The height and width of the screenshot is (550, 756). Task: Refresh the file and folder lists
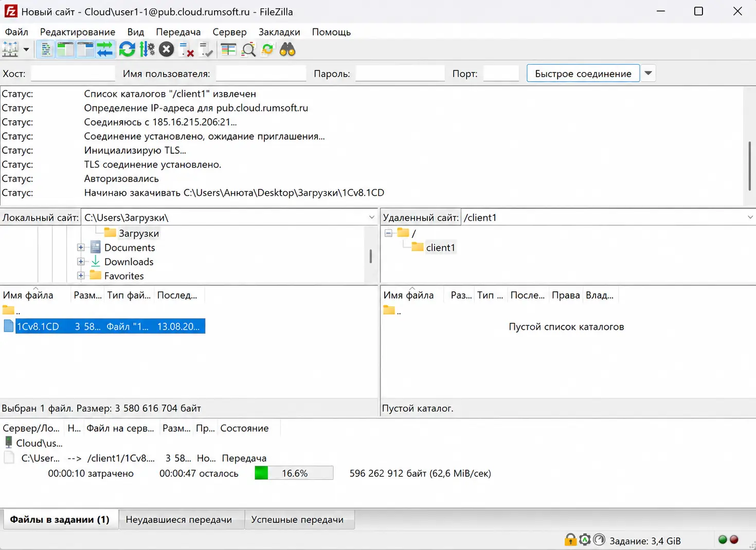(127, 49)
